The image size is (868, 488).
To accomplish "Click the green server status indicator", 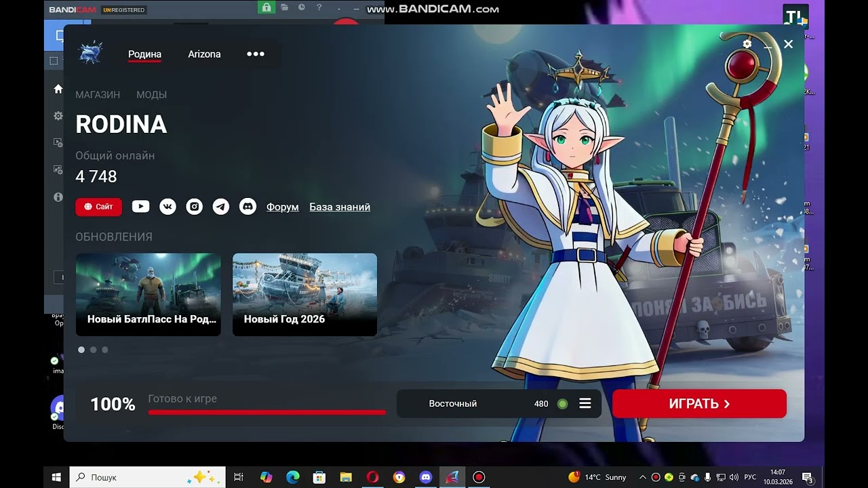I will click(x=562, y=404).
